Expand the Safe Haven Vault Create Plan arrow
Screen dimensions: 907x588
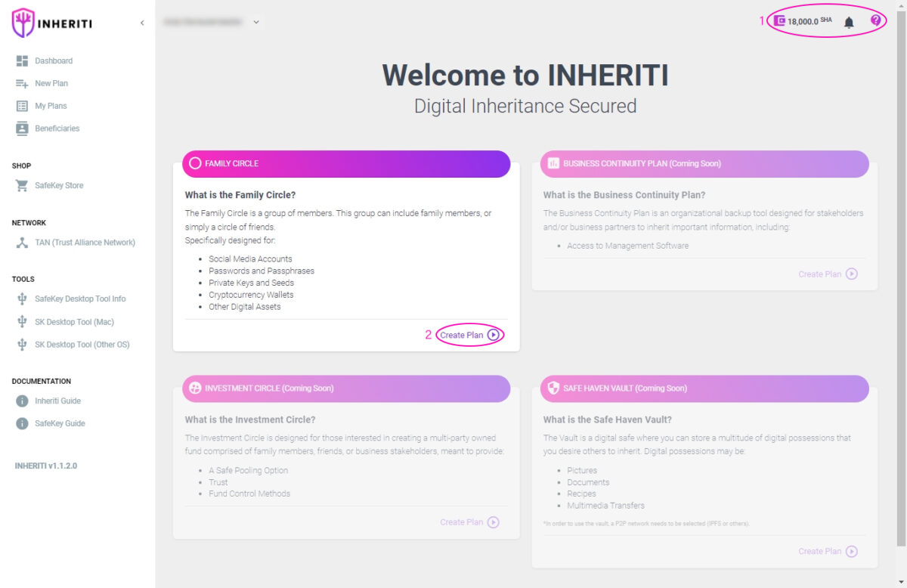[x=852, y=551]
